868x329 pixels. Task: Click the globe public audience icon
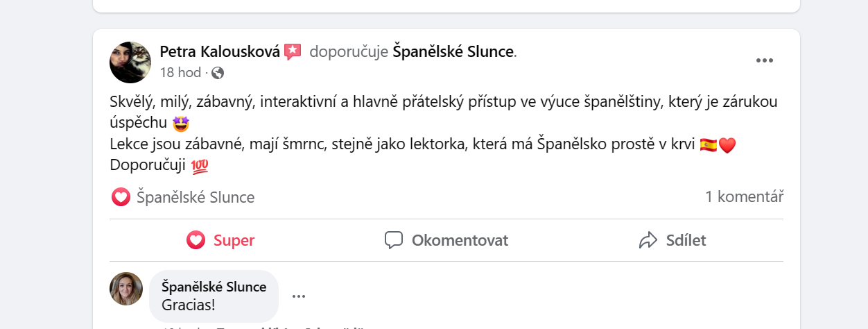[218, 73]
